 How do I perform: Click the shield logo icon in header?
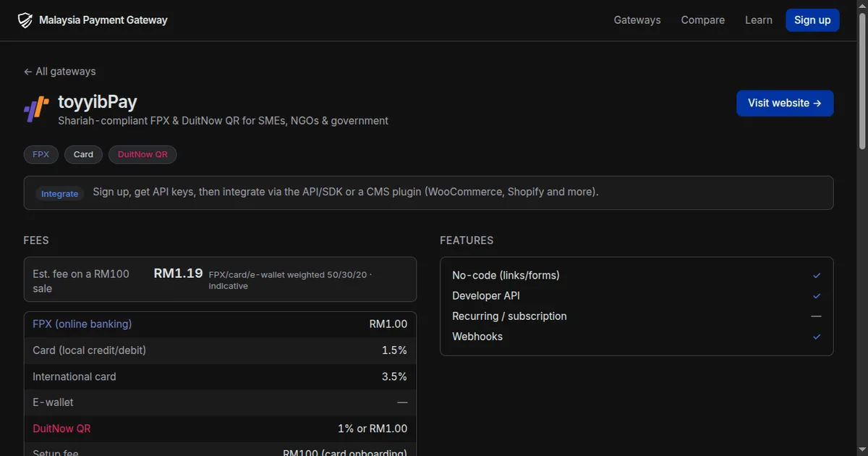(25, 20)
